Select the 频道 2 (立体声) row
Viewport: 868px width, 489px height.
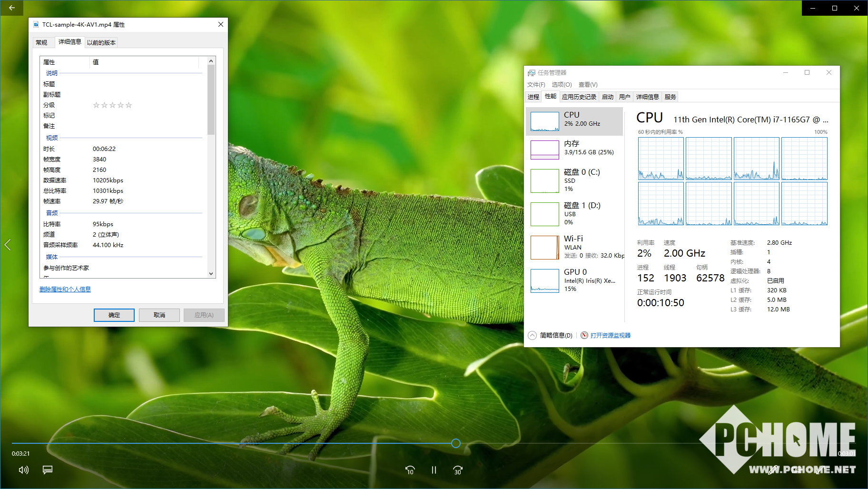(123, 235)
